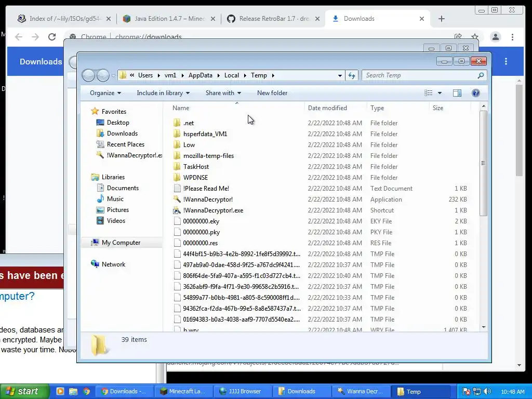Expand the arrow after vm1 in breadcrumb

(182, 75)
